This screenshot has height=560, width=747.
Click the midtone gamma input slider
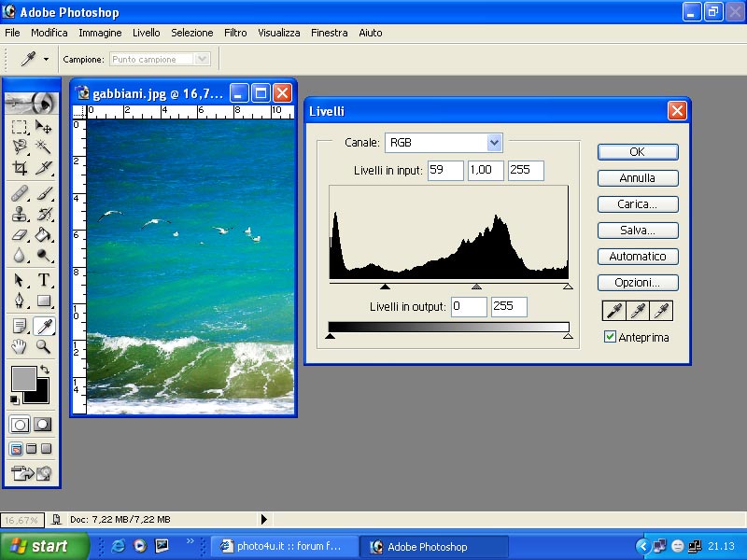click(x=476, y=287)
